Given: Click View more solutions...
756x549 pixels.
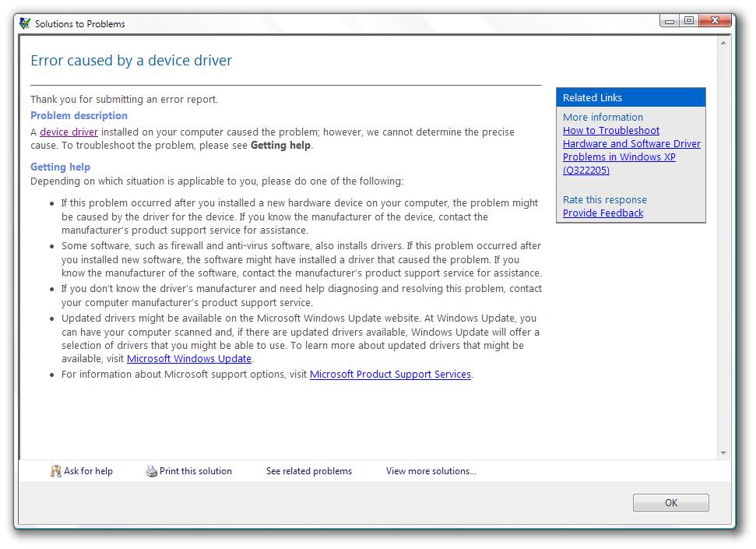Looking at the screenshot, I should (431, 471).
